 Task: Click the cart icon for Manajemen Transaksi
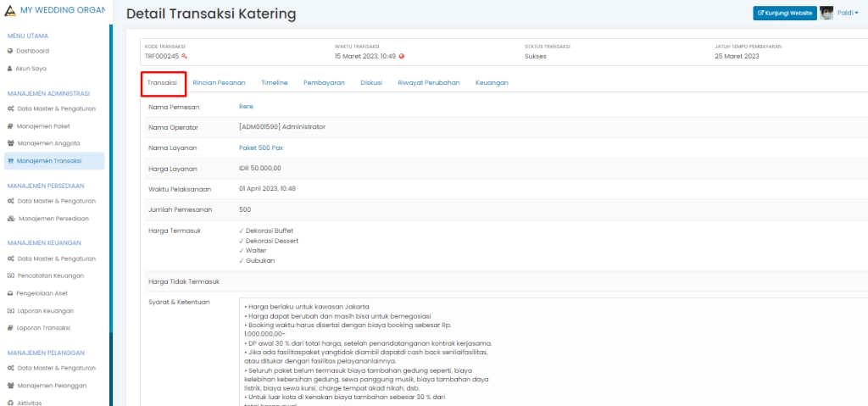click(10, 160)
